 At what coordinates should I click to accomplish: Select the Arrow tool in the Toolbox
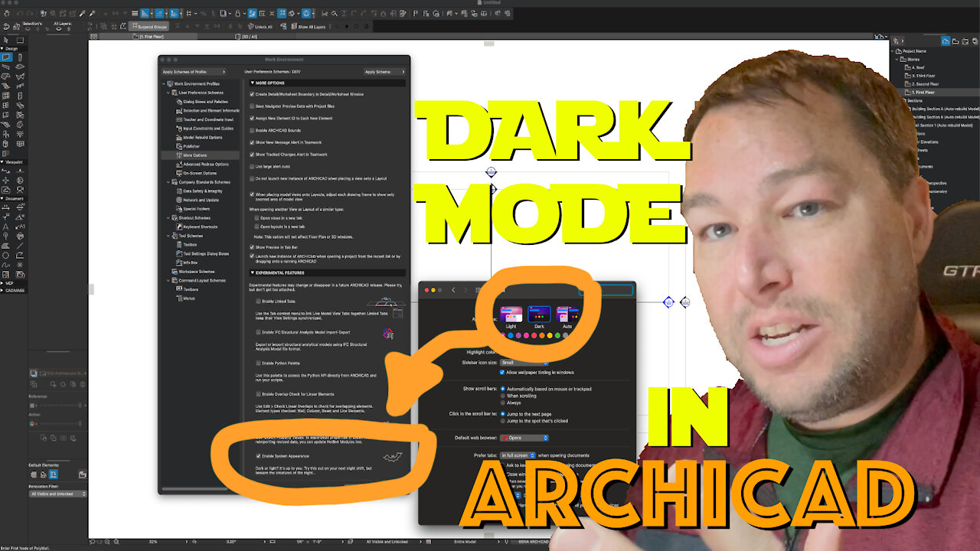[6, 40]
